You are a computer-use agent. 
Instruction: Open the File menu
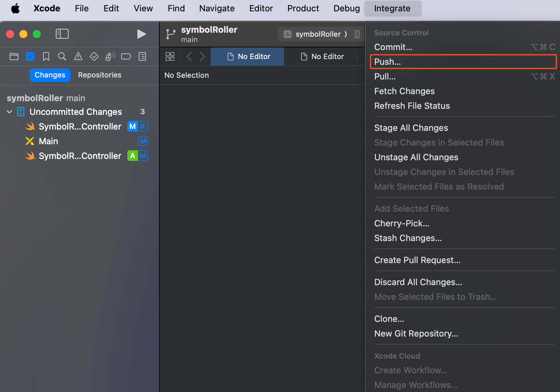point(82,8)
